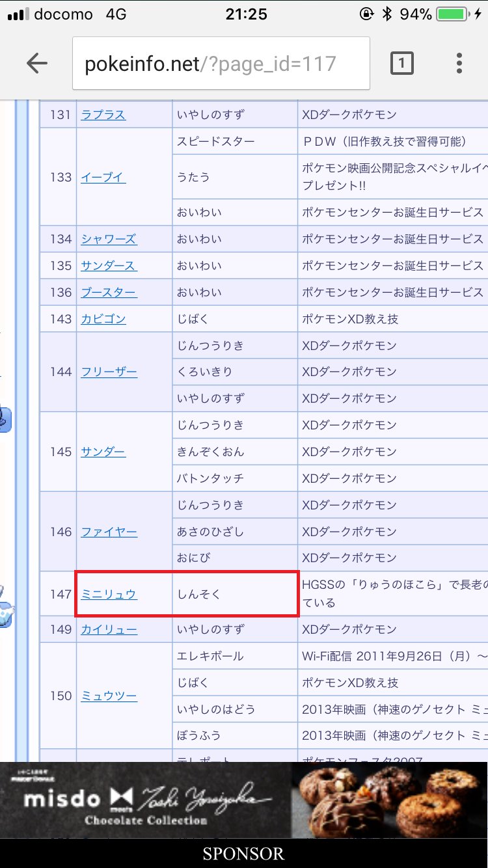Viewport: 488px width, 868px height.
Task: Select number 150 cell
Action: point(59,696)
